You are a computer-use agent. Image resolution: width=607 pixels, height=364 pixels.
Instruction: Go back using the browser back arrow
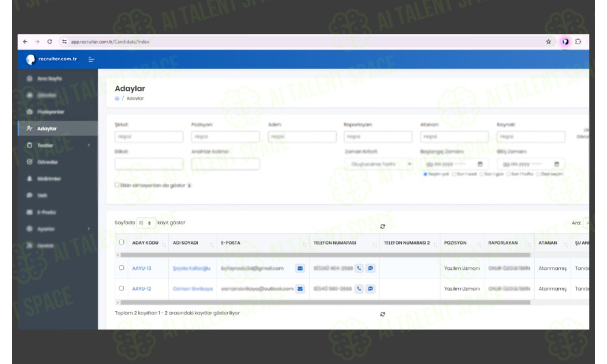point(25,42)
